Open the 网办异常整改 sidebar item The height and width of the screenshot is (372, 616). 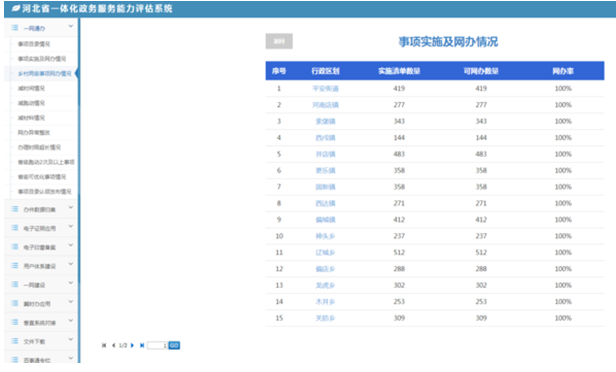click(34, 132)
